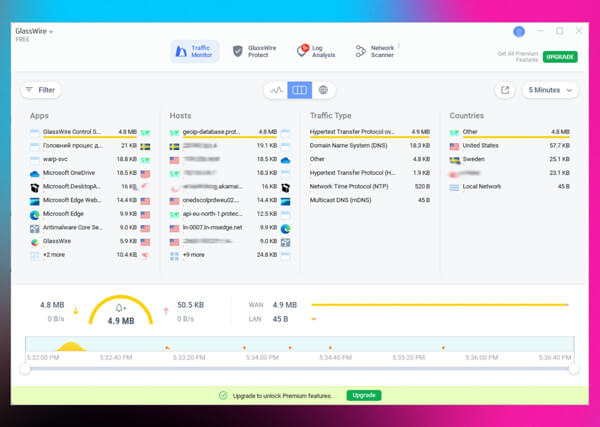
Task: Click the user profile avatar icon
Action: click(x=519, y=32)
